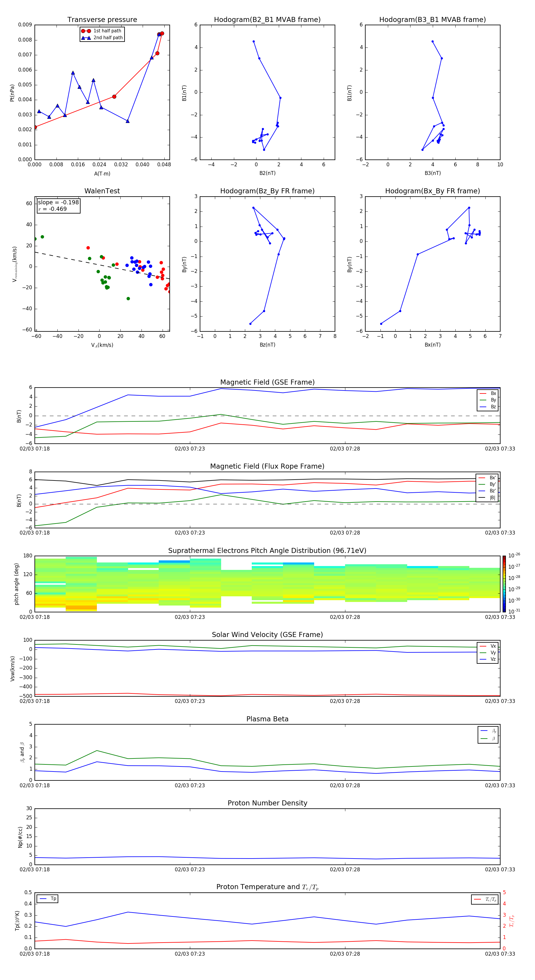Click the "Tp(10^6K)" y-axis label

pos(17,921)
